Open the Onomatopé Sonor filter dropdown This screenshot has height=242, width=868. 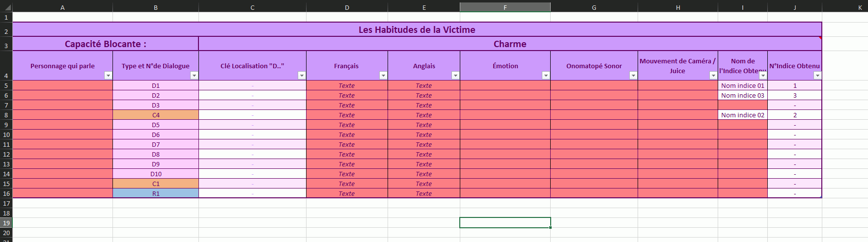[x=633, y=76]
